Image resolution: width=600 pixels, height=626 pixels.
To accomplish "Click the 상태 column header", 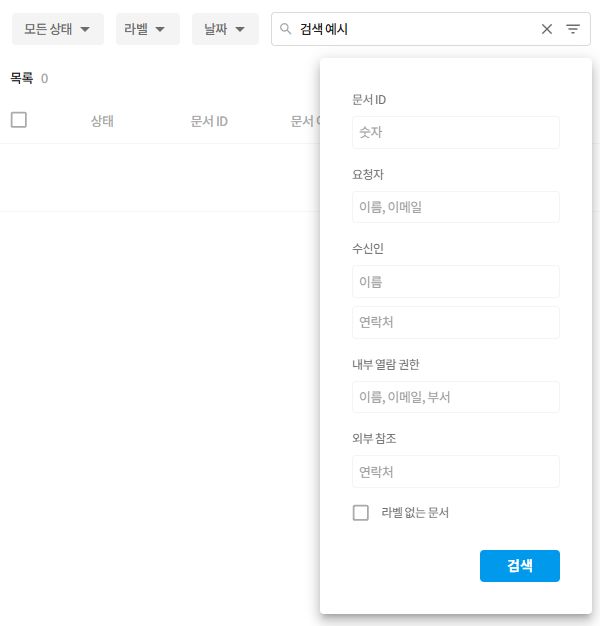I will (102, 121).
